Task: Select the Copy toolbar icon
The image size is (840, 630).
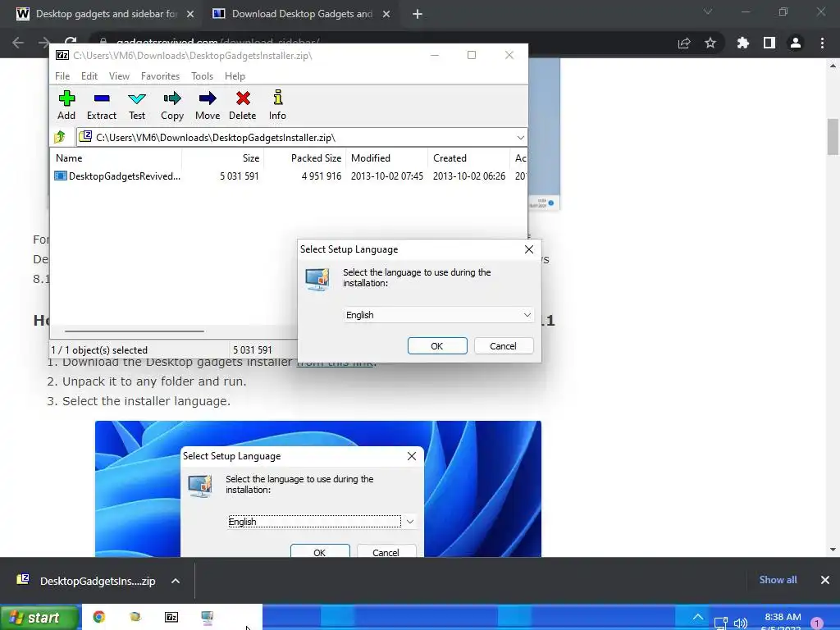Action: [172, 105]
